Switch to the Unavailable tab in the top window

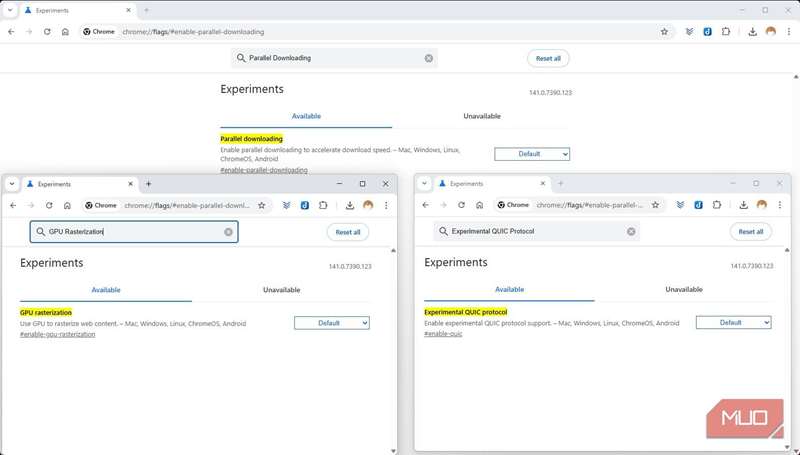pyautogui.click(x=481, y=116)
